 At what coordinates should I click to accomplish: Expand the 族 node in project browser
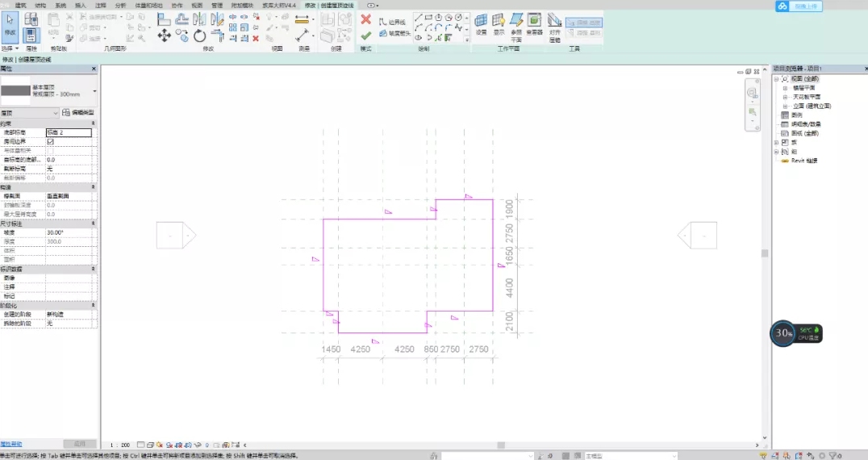(776, 142)
